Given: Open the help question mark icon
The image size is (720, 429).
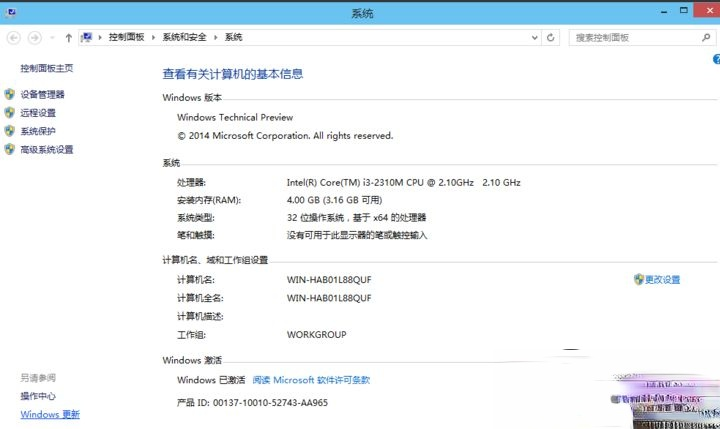Looking at the screenshot, I should point(716,59).
